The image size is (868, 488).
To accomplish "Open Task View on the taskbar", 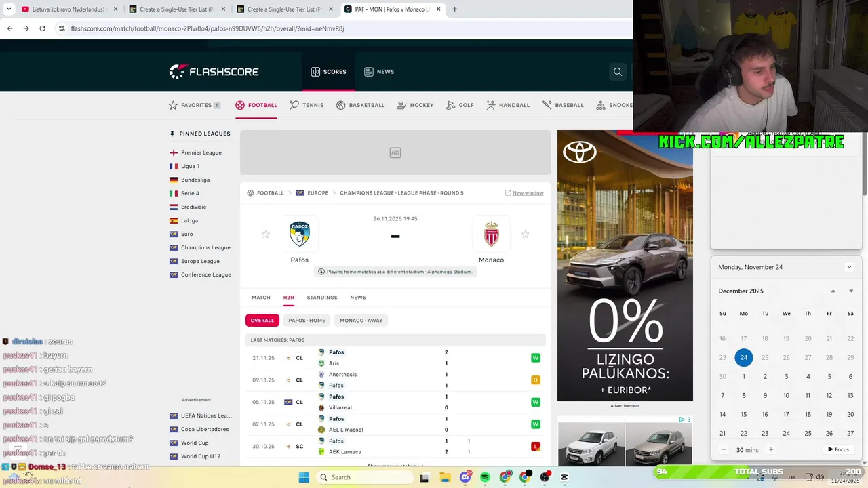I will click(x=425, y=477).
